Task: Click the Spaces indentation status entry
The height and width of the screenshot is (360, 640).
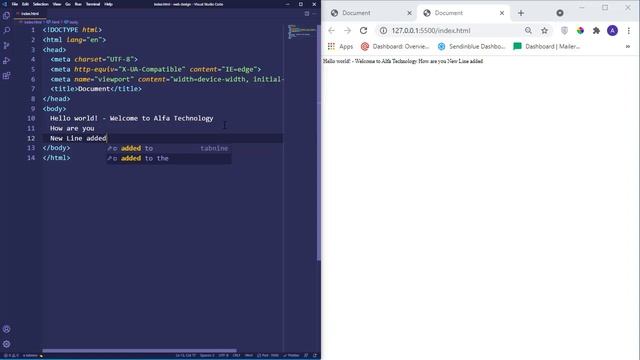Action: [207, 356]
